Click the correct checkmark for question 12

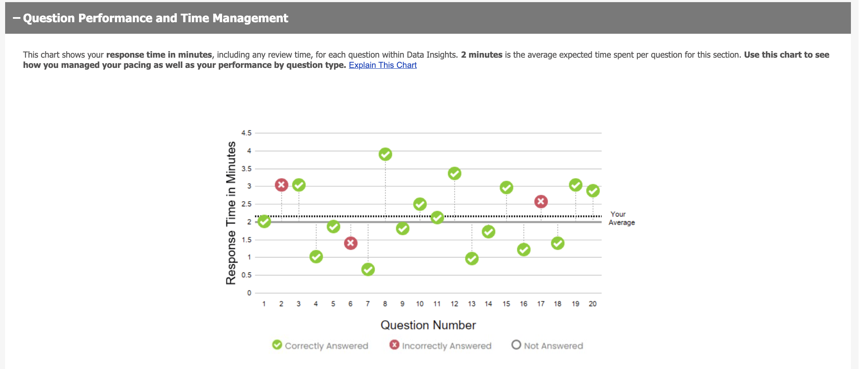(x=455, y=173)
